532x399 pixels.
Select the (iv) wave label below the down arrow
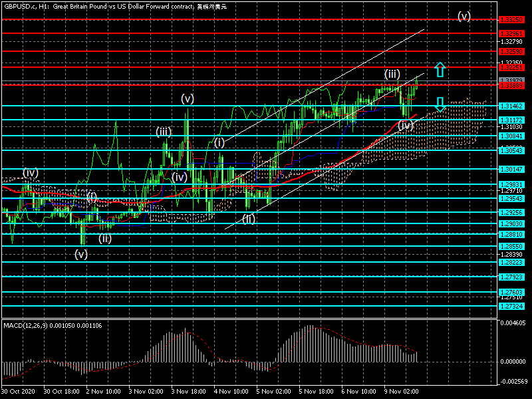(406, 126)
